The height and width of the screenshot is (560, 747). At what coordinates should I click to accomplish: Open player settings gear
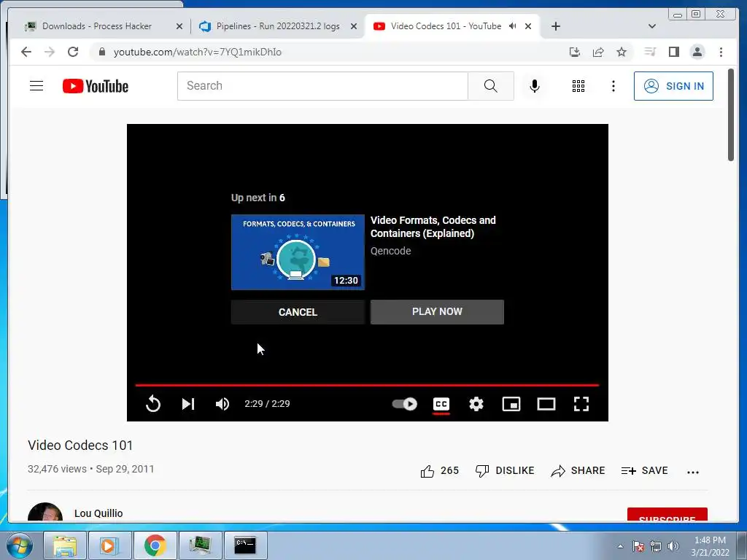tap(476, 404)
